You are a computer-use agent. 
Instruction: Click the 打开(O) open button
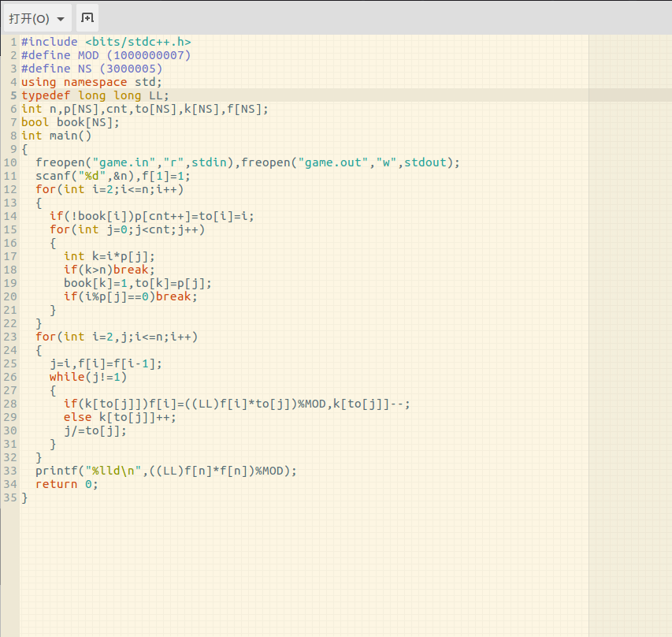click(37, 18)
